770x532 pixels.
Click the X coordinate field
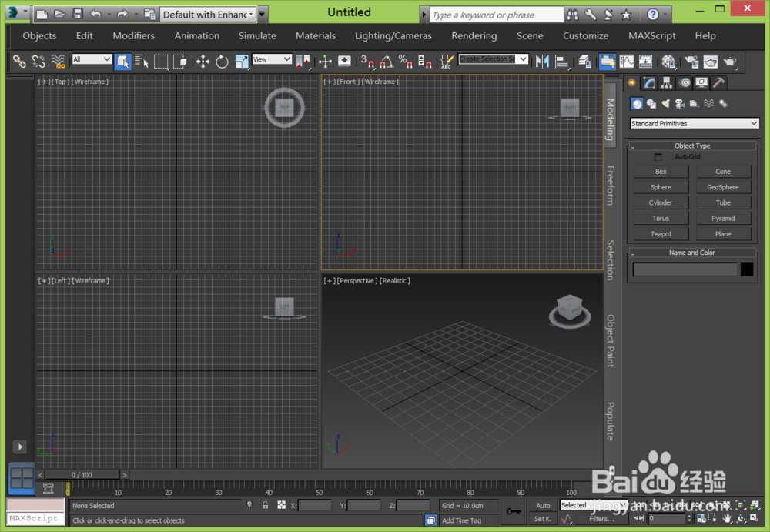pyautogui.click(x=315, y=505)
